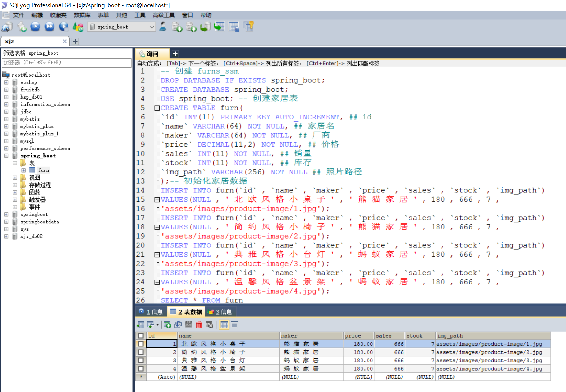Select the root@localhost tree node

tap(31, 75)
